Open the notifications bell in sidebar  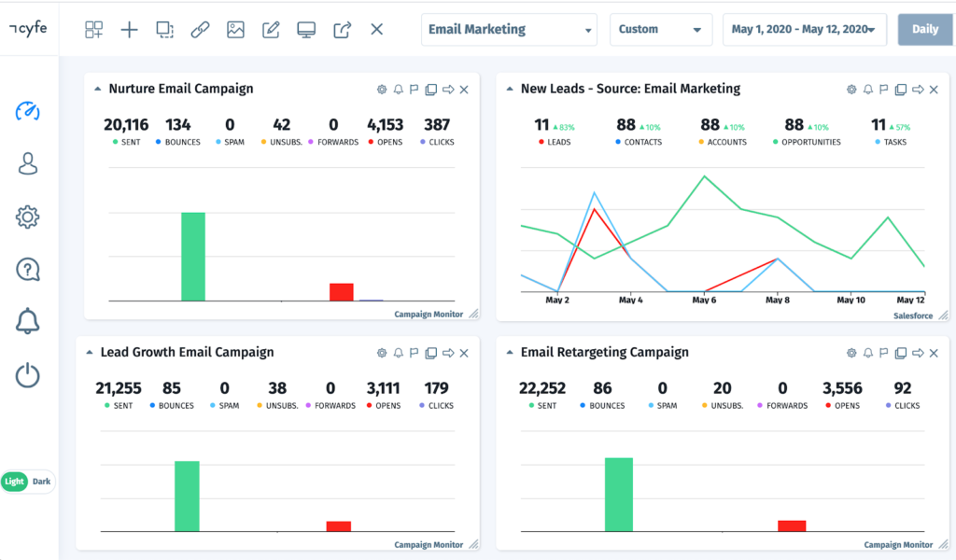[27, 321]
